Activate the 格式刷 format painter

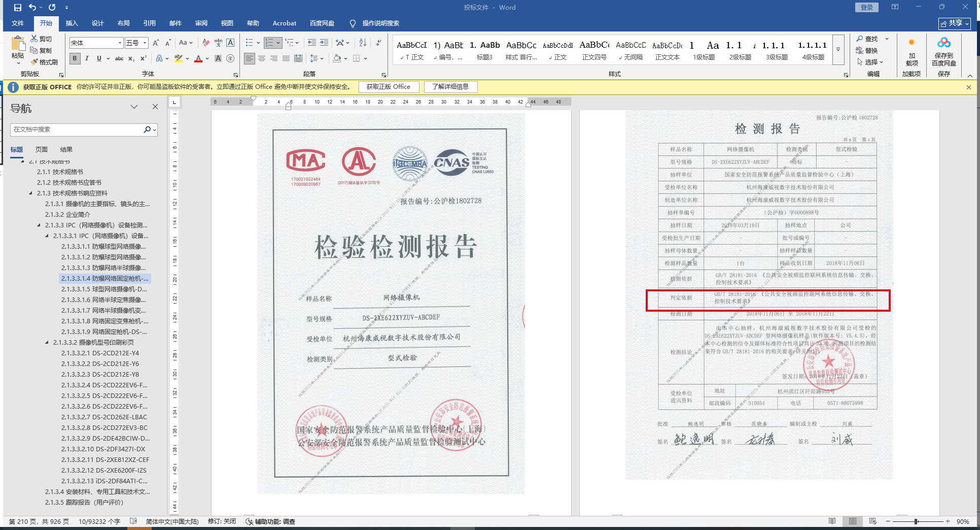44,62
